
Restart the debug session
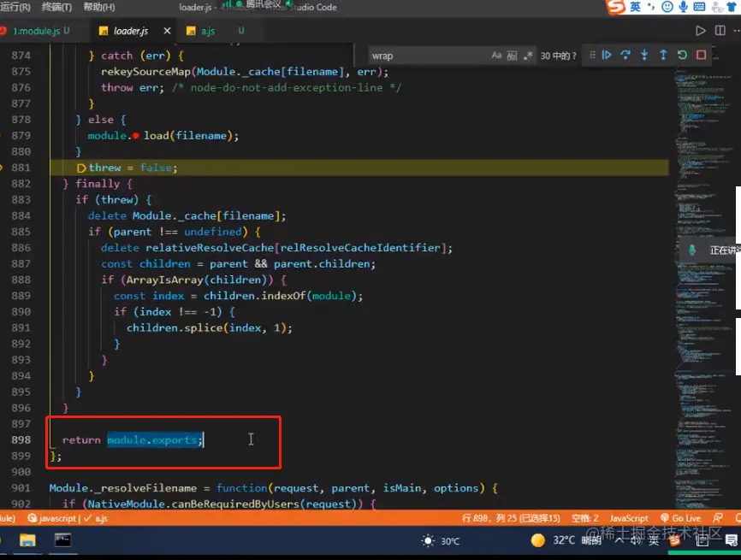point(682,56)
